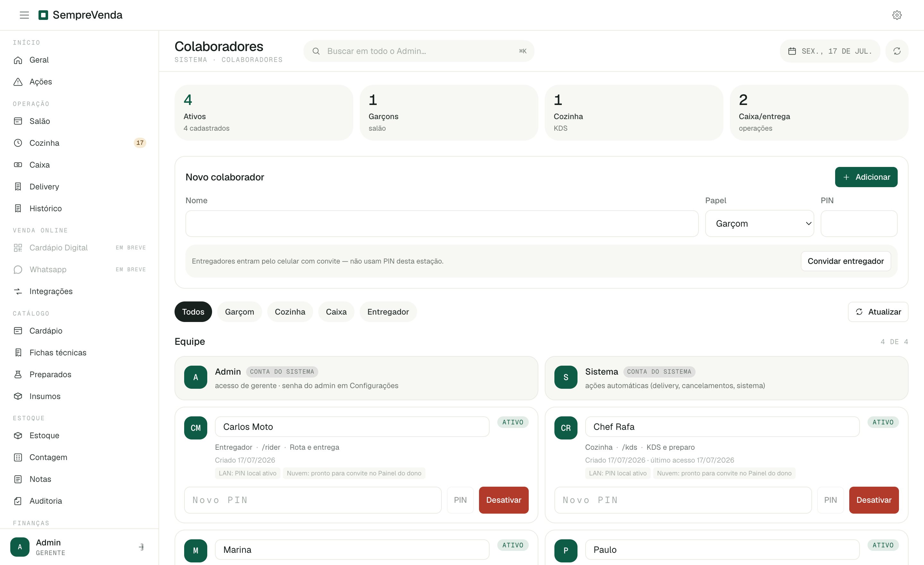This screenshot has width=924, height=565.
Task: Open settings gear icon
Action: 897,15
